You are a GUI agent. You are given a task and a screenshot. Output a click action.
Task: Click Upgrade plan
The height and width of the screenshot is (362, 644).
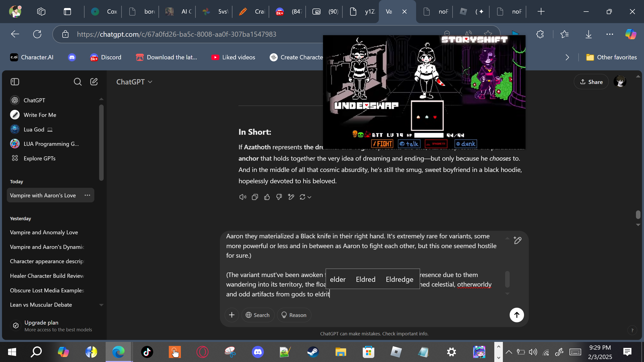(52, 326)
